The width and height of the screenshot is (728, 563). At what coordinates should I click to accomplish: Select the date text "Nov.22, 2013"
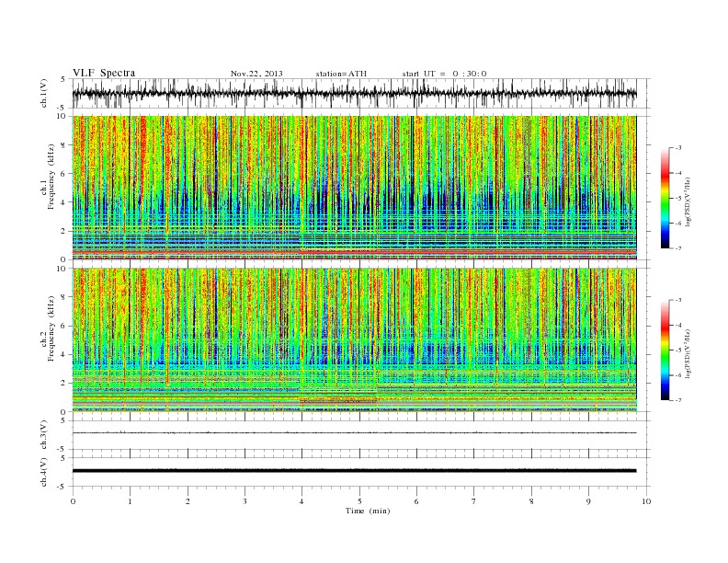click(x=256, y=74)
